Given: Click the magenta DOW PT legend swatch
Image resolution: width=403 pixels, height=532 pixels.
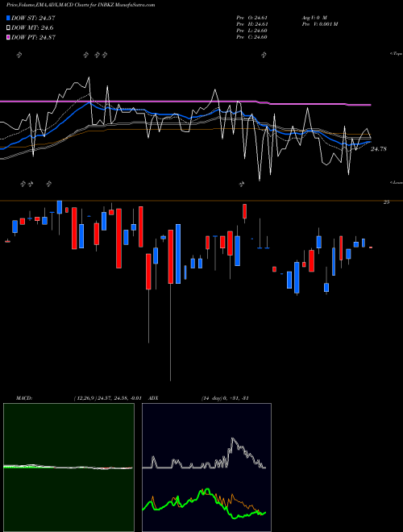Looking at the screenshot, I should click(x=9, y=37).
